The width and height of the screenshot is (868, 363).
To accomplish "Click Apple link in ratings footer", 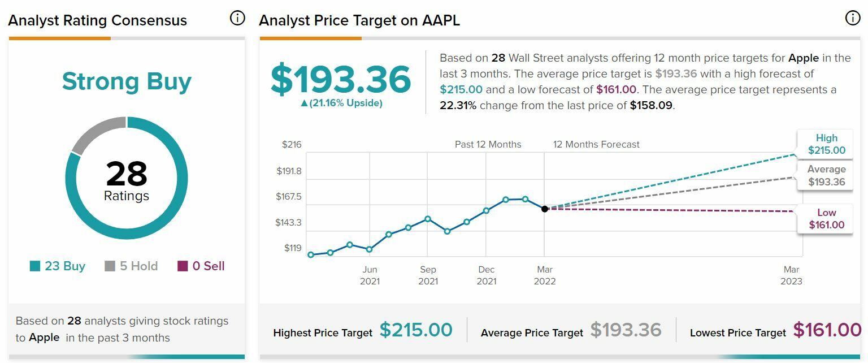I will pos(45,338).
